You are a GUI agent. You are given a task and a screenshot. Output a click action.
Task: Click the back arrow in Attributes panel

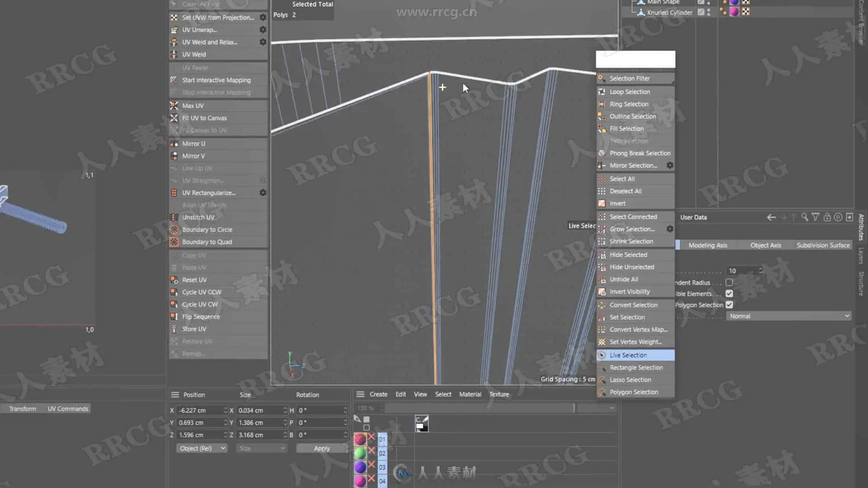pyautogui.click(x=771, y=217)
